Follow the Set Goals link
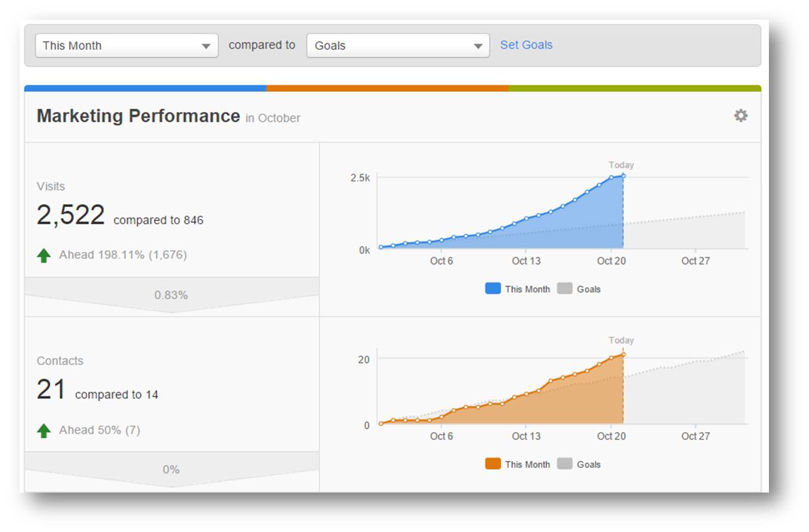The width and height of the screenshot is (809, 532). point(526,45)
